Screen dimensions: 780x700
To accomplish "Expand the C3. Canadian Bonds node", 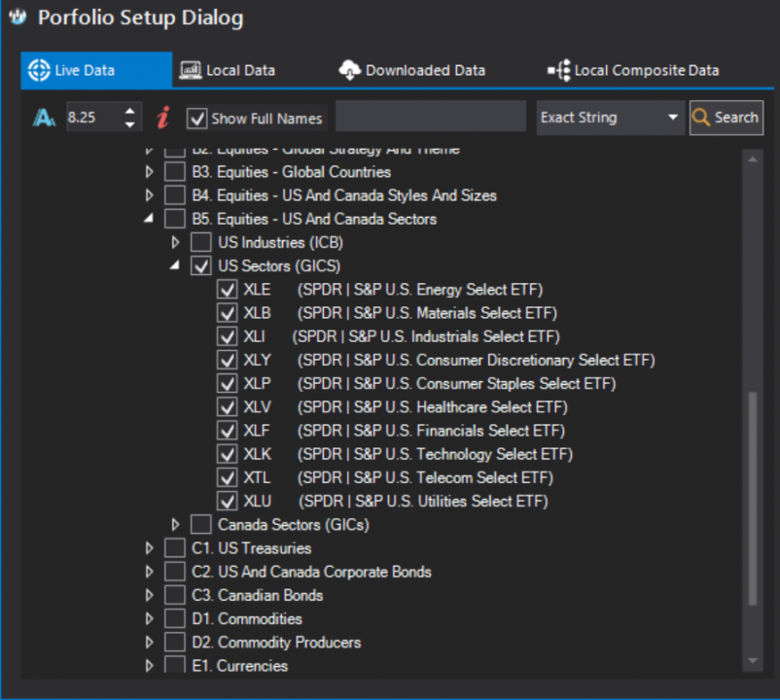I will [x=149, y=595].
